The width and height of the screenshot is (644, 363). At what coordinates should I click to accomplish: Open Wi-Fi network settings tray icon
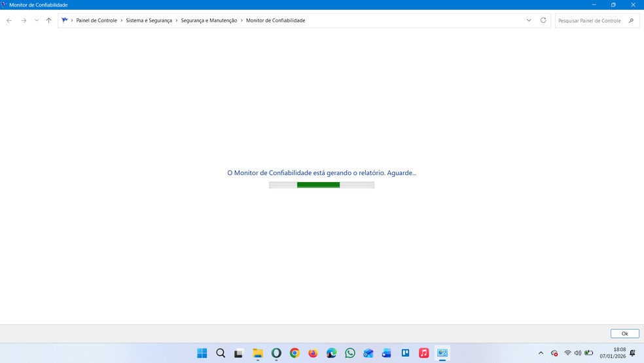pos(567,353)
